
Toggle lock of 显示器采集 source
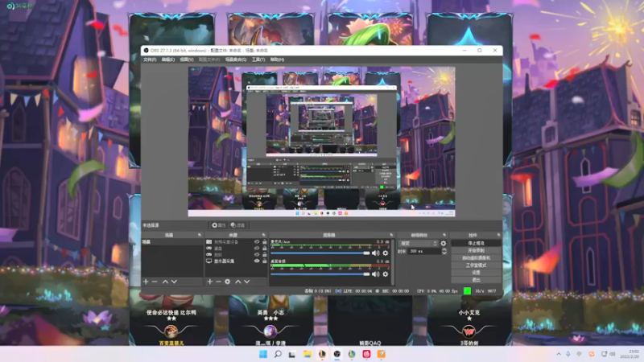click(x=265, y=261)
